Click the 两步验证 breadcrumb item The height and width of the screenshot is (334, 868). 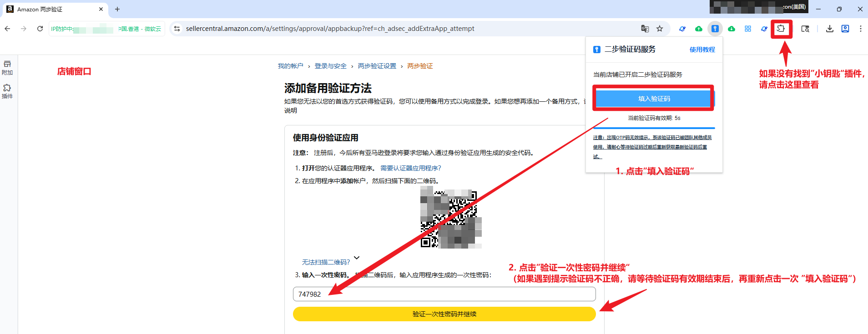tap(420, 66)
